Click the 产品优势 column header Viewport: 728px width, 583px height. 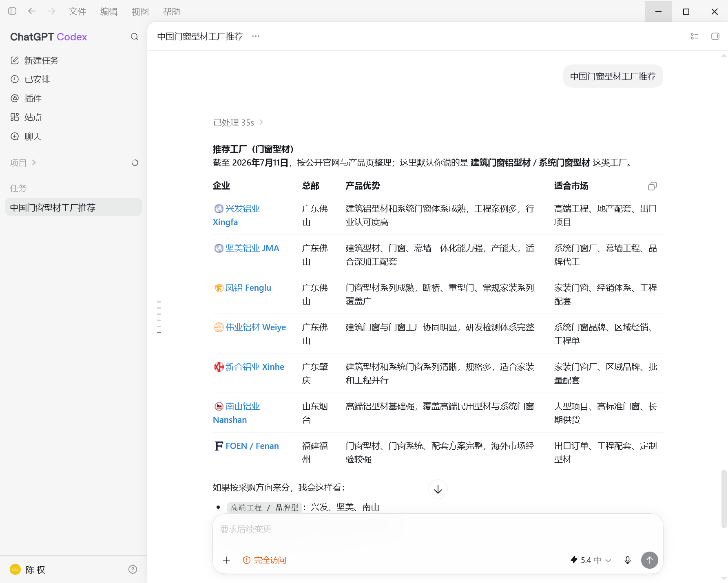point(363,186)
